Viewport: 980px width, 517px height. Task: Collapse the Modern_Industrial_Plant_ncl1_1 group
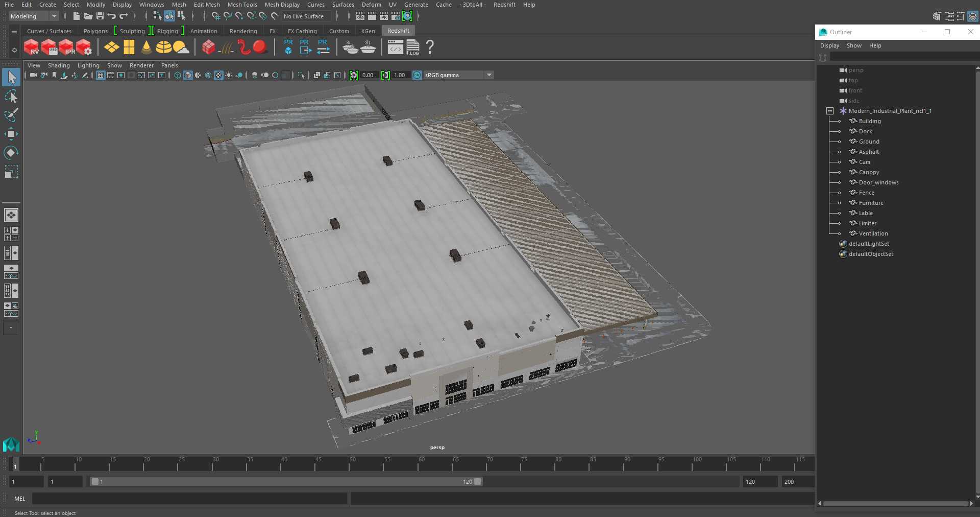pyautogui.click(x=830, y=111)
